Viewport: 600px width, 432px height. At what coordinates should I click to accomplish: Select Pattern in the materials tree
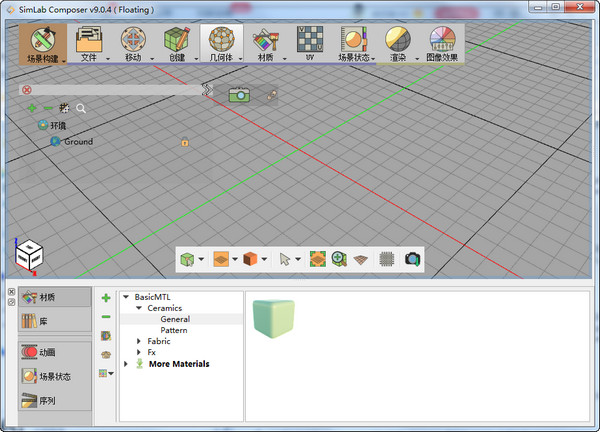174,330
